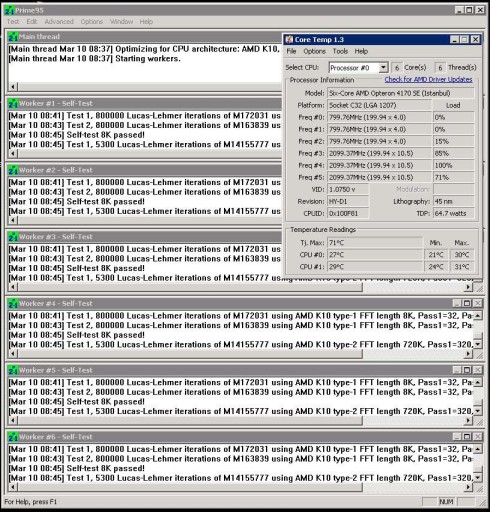Click the Worker #5 Self-Test window icon
The height and width of the screenshot is (512, 490).
(x=13, y=370)
